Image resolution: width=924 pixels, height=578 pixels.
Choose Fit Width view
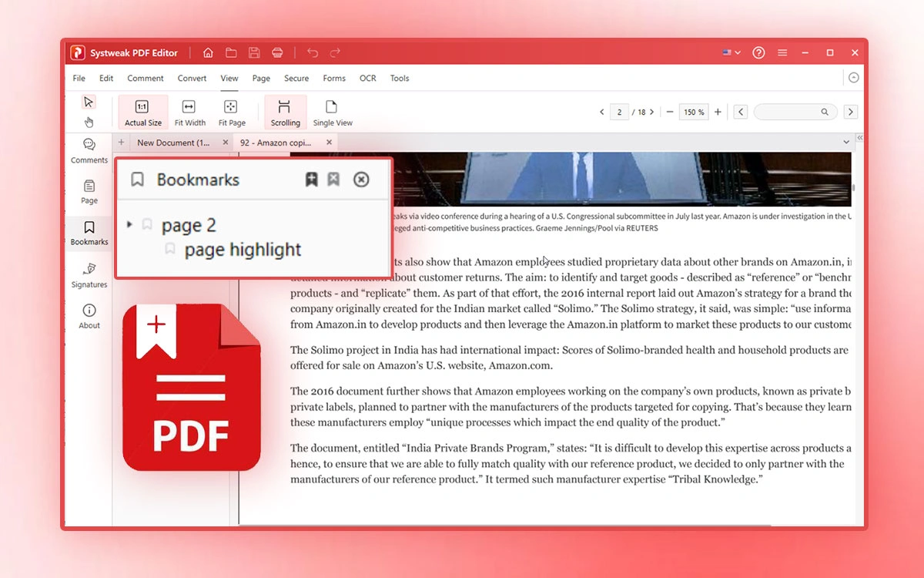pos(189,113)
